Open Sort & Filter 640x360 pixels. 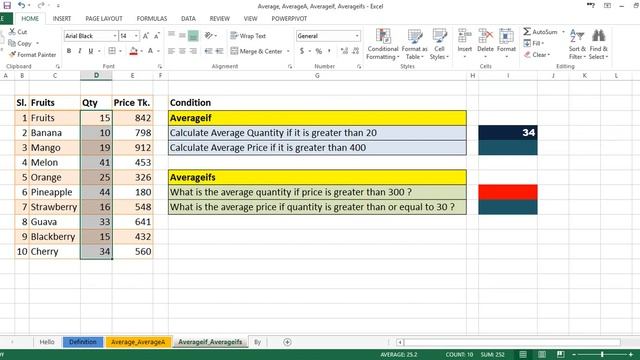(577, 44)
